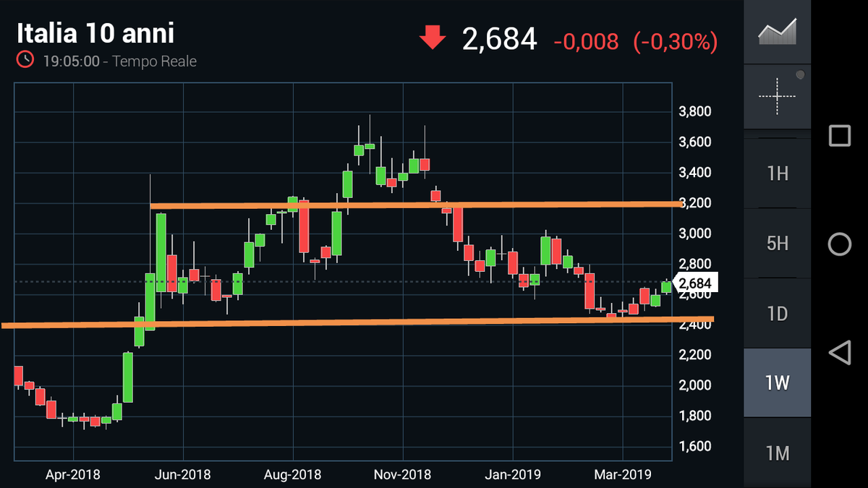Click the 3,600 axis label
This screenshot has width=868, height=488.
[x=694, y=142]
